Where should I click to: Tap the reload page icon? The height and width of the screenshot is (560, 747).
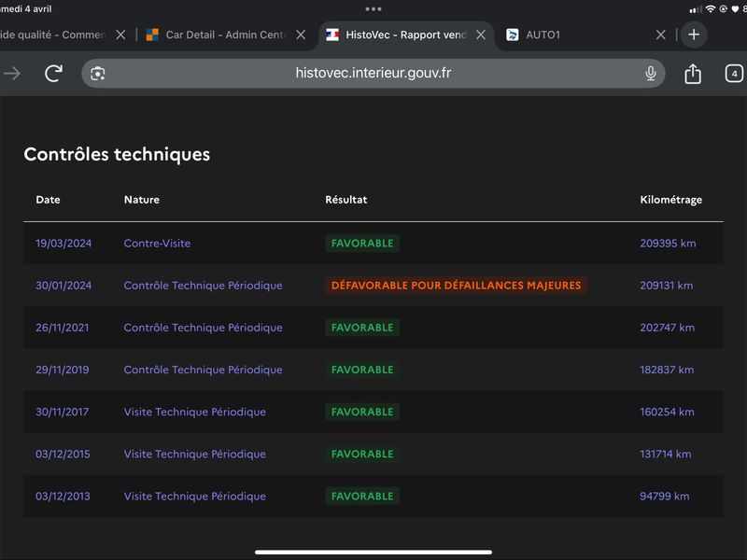click(54, 74)
